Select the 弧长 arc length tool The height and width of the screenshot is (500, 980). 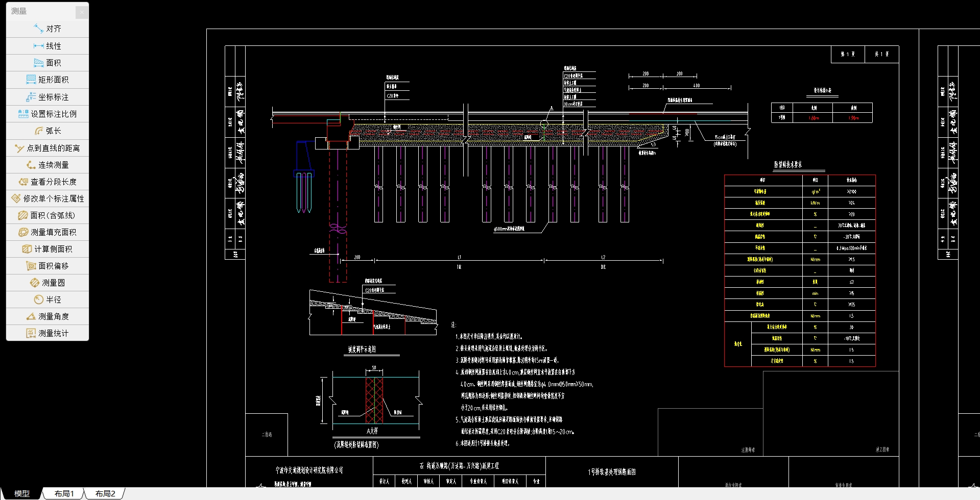tap(47, 131)
